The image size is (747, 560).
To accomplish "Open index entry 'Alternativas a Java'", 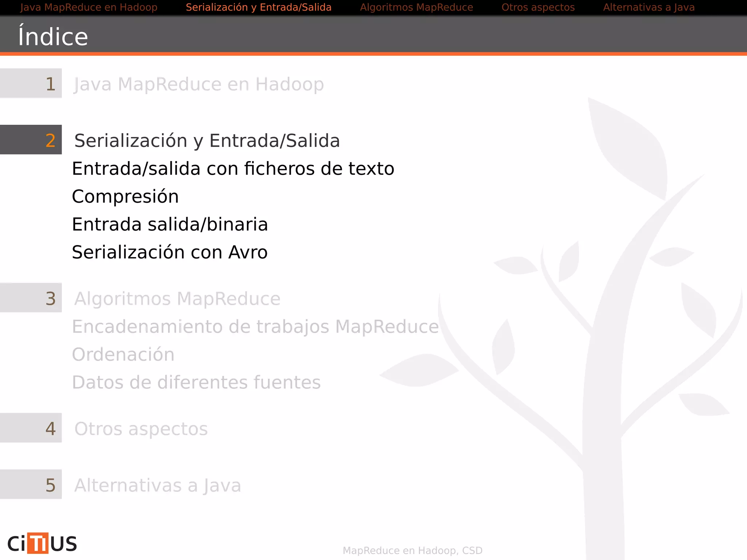I will point(158,485).
